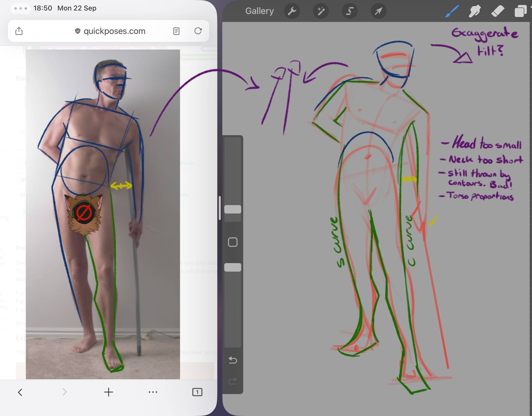532x416 pixels.
Task: Return to Procreate Gallery
Action: click(x=259, y=11)
